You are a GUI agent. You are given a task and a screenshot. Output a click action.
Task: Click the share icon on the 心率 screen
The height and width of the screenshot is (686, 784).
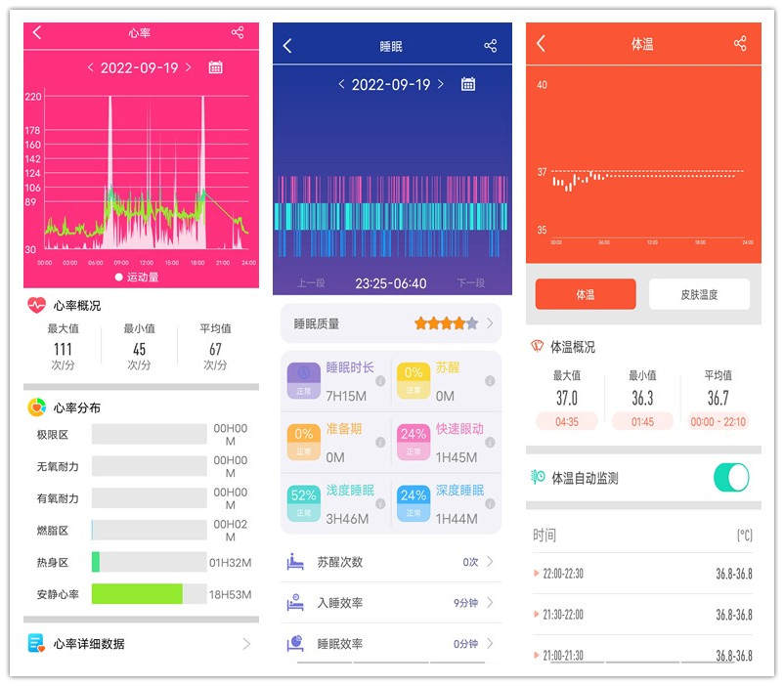pos(236,30)
